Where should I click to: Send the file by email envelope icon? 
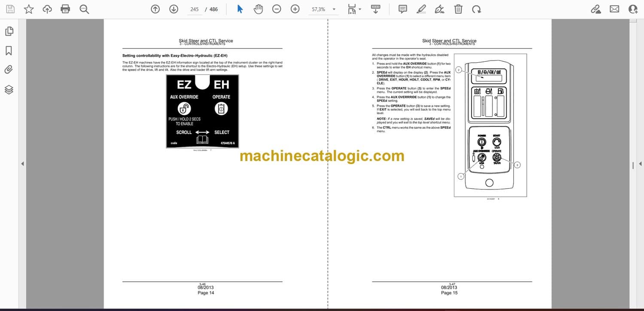614,9
